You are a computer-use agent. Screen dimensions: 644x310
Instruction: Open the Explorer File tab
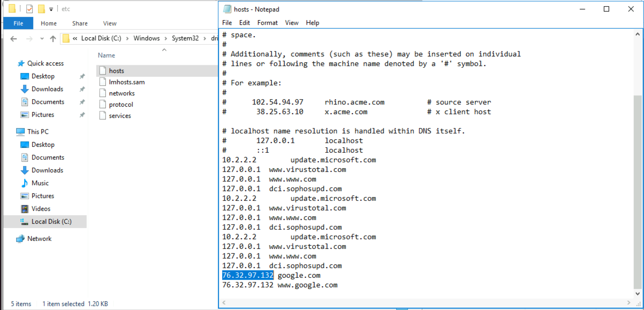click(x=18, y=23)
